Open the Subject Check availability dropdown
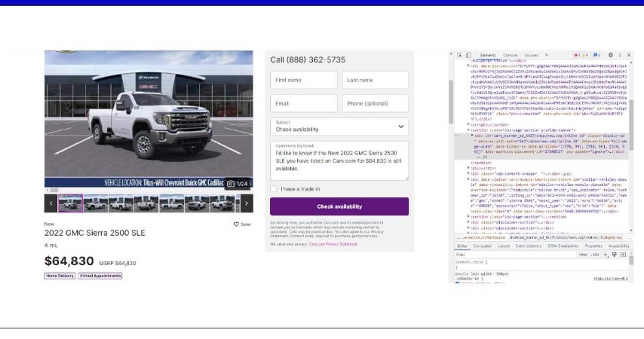The image size is (644, 339). (x=339, y=127)
